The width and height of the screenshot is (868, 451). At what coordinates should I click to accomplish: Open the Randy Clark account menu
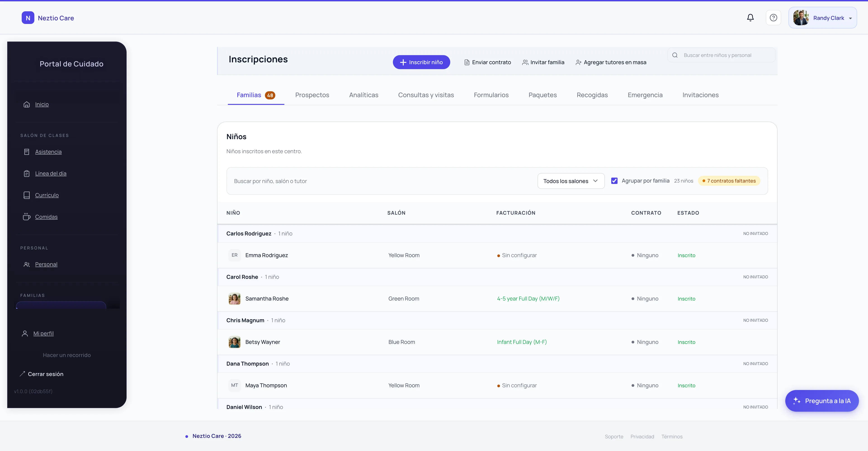coord(823,18)
